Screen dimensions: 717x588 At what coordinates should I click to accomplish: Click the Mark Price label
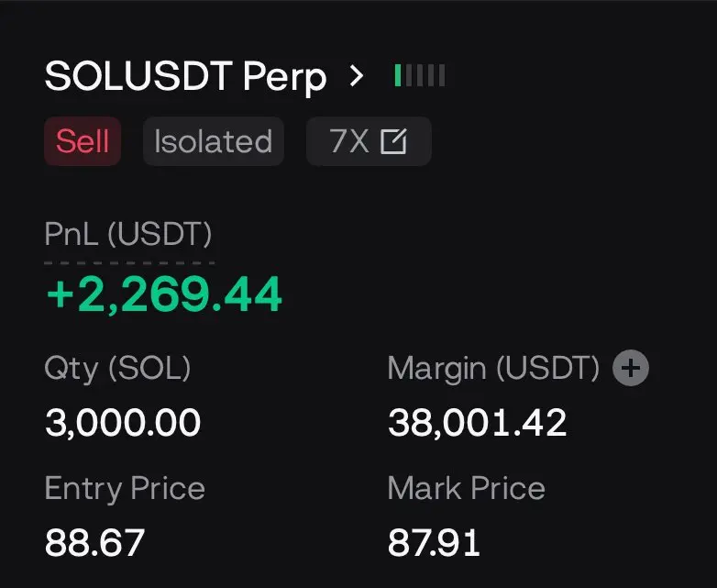click(467, 488)
